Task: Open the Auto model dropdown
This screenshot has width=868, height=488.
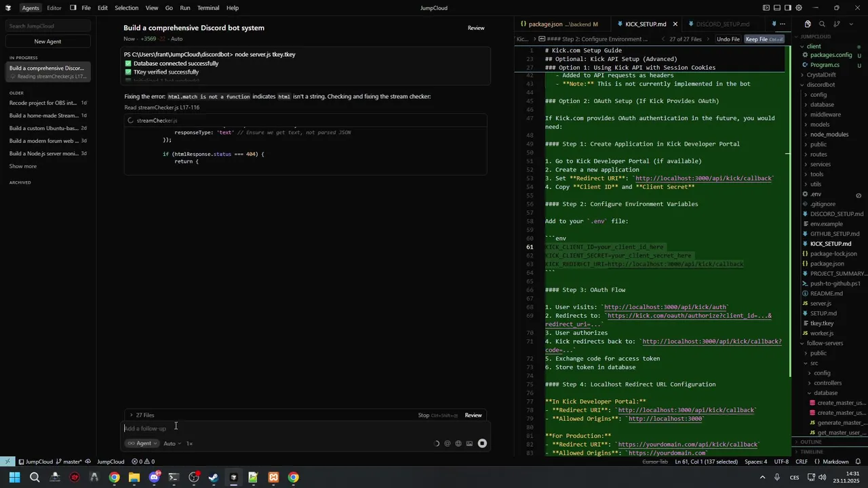Action: pyautogui.click(x=172, y=443)
